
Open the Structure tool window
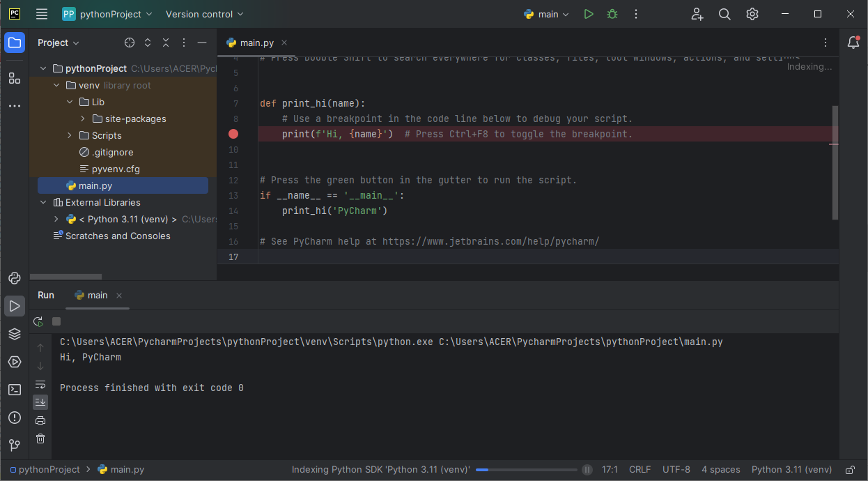click(15, 77)
